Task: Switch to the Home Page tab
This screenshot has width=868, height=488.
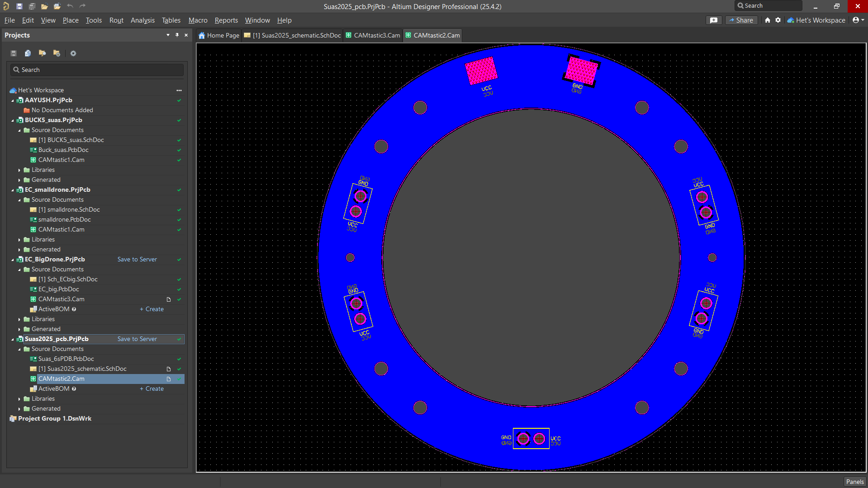Action: [219, 35]
